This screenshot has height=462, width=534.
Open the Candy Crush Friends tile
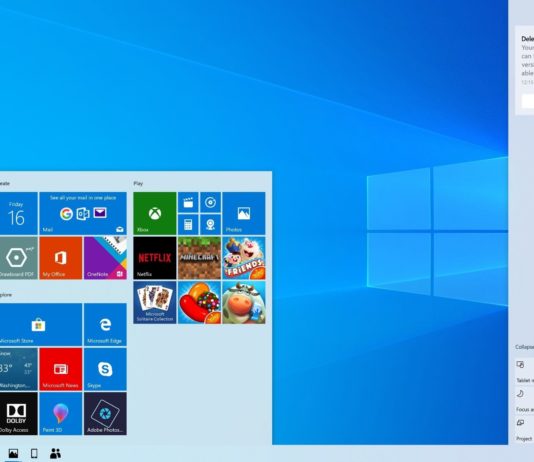[244, 258]
